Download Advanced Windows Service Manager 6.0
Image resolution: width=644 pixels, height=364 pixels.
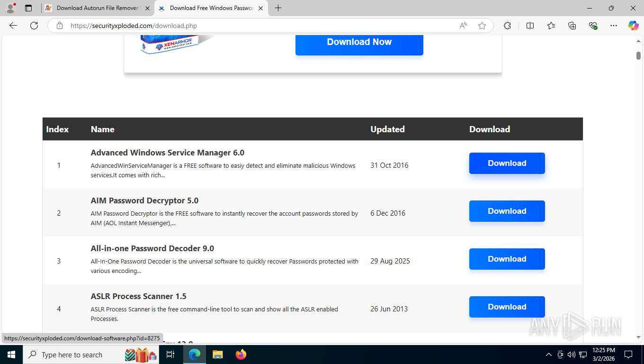pos(507,163)
